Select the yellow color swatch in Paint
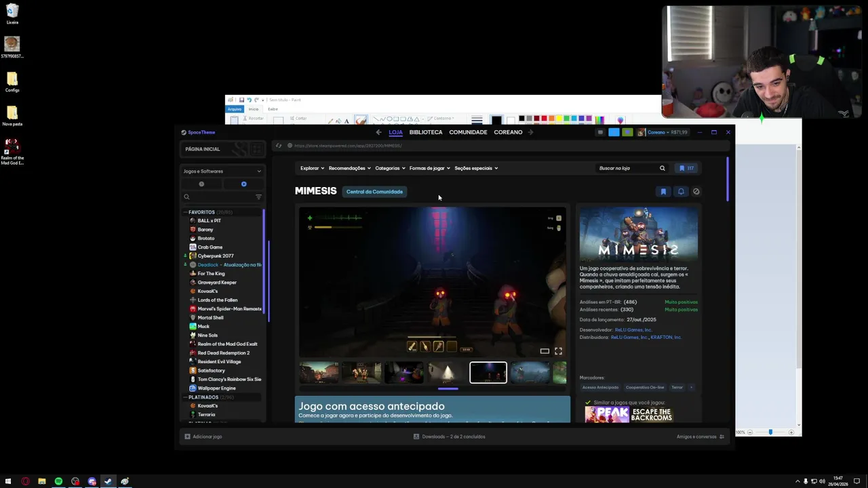The image size is (868, 488). (559, 119)
